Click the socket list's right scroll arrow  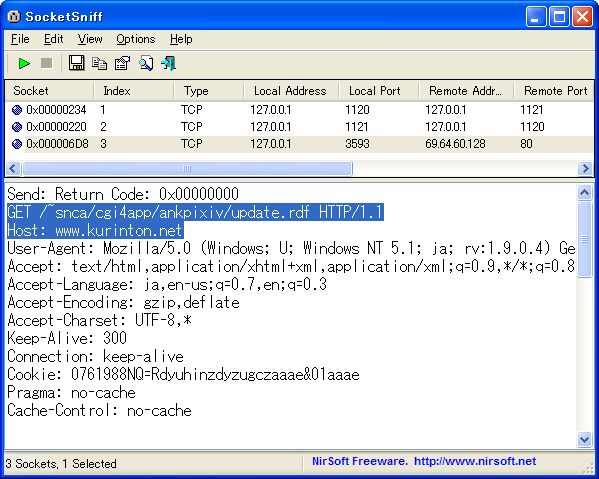[585, 168]
